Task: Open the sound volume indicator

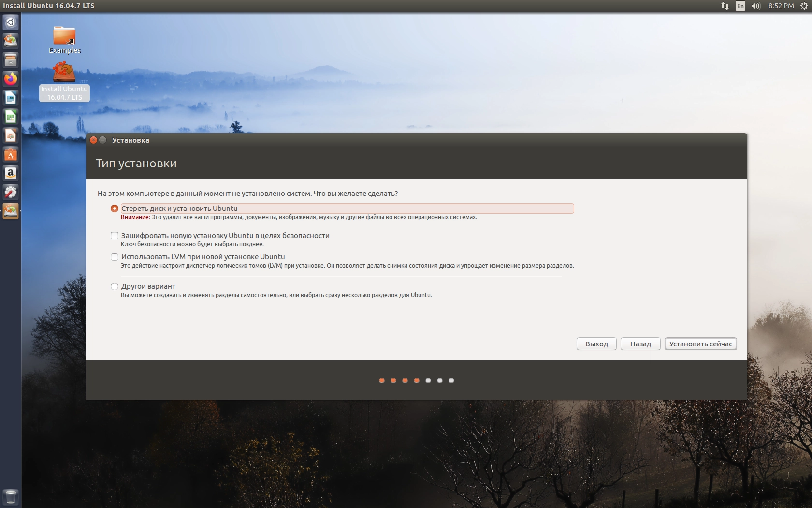Action: pos(756,6)
